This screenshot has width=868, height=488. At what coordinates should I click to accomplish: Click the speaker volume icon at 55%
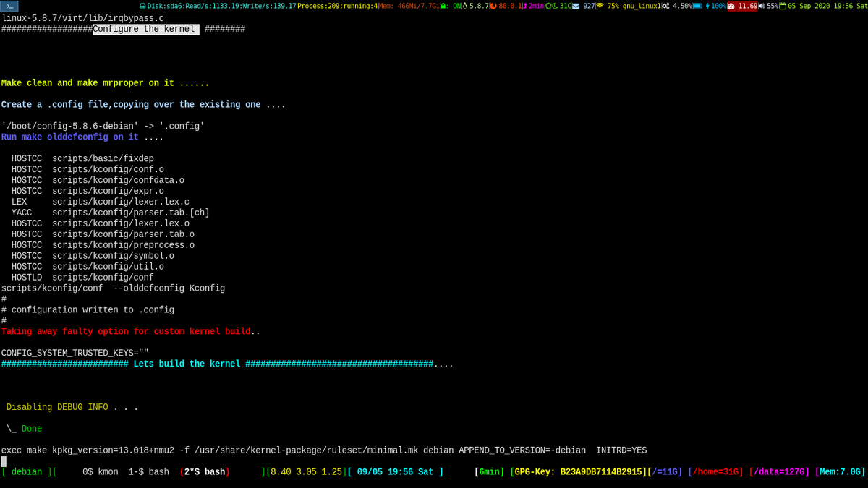tap(762, 6)
